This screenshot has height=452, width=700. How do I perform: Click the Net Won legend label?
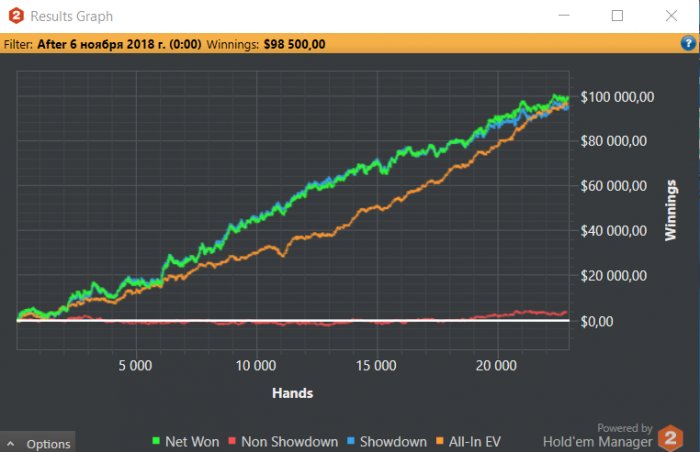click(x=192, y=442)
